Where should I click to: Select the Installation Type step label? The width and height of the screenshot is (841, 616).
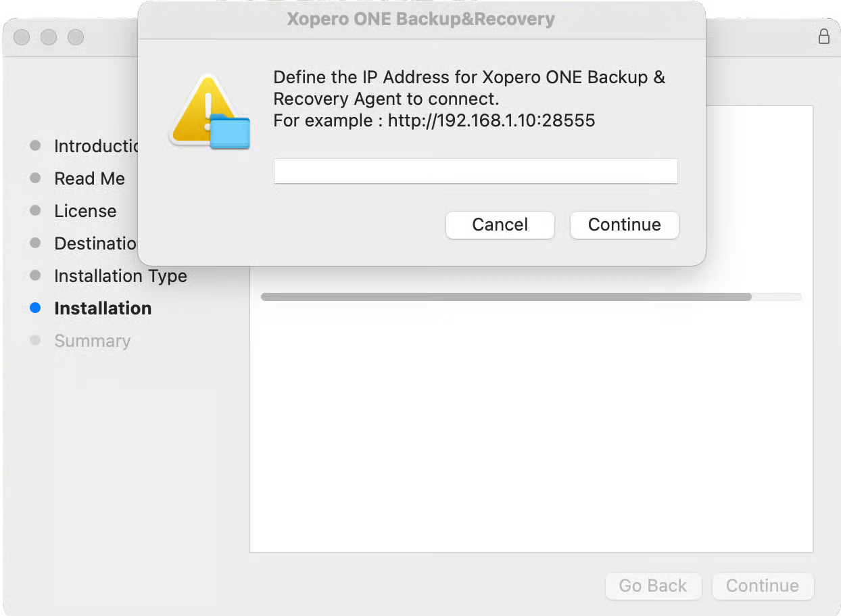[120, 276]
